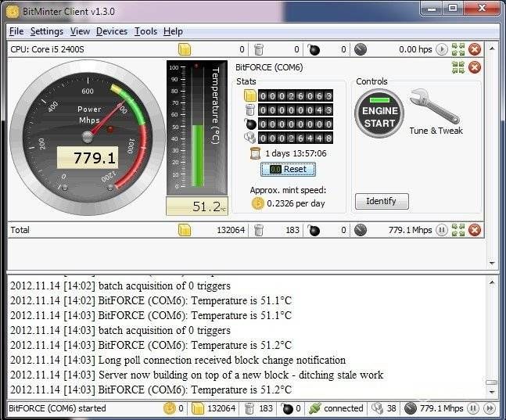Click the rejected trash icon in CPU row

click(259, 49)
